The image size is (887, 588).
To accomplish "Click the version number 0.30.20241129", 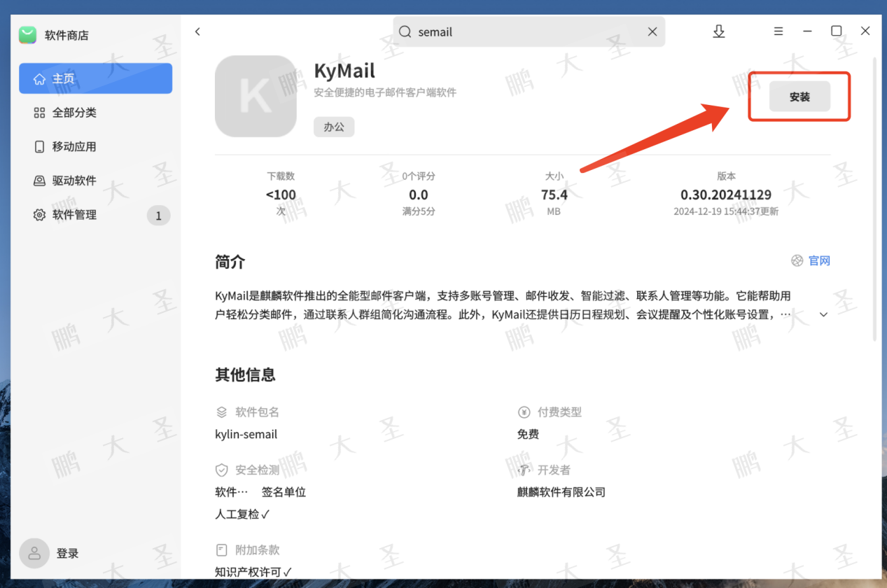I will pos(726,195).
